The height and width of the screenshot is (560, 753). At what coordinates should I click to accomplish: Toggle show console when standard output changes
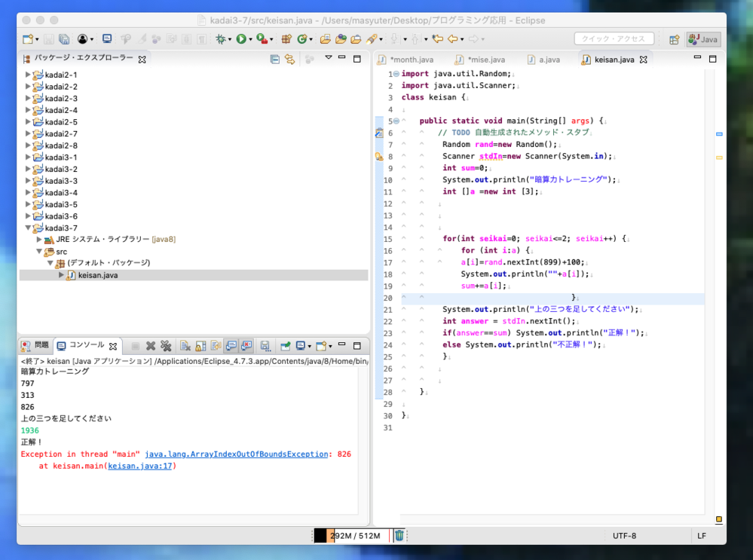[x=231, y=346]
